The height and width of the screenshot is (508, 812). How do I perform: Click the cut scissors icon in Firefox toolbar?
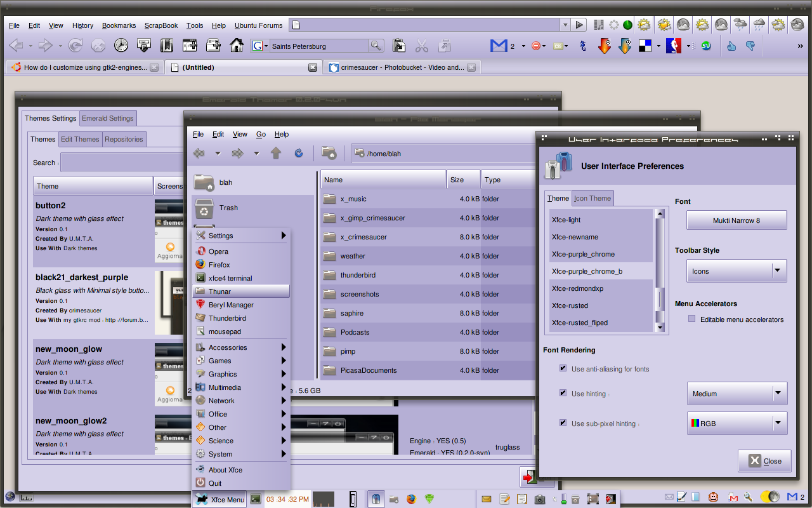click(x=421, y=46)
